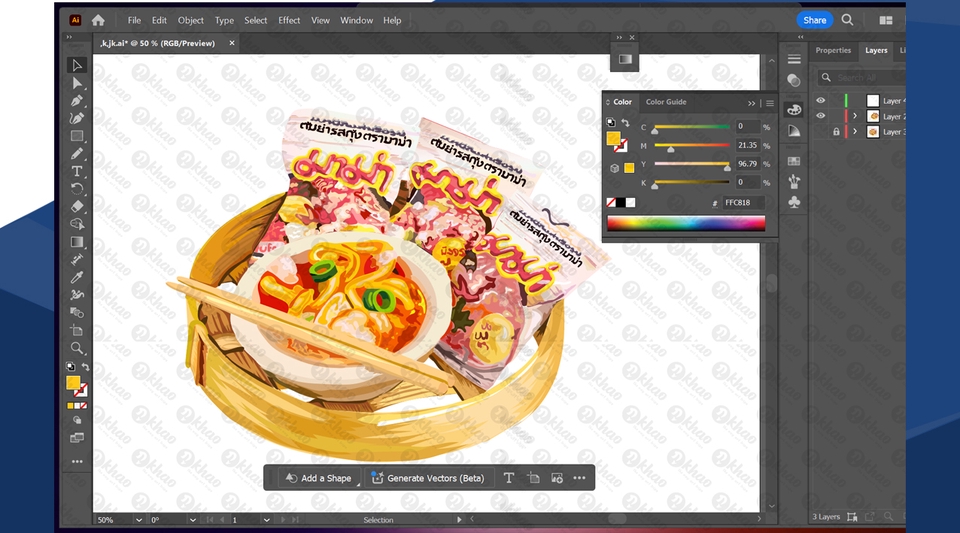
Task: Click the Share button
Action: pos(814,20)
